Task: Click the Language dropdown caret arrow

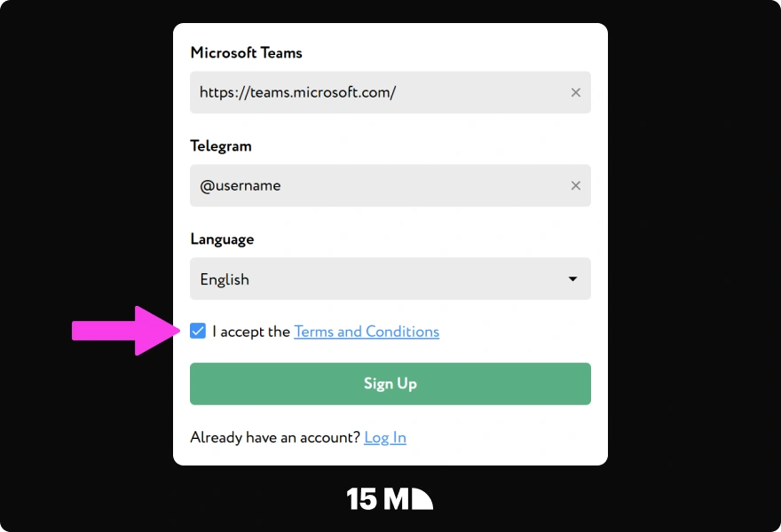Action: 572,279
